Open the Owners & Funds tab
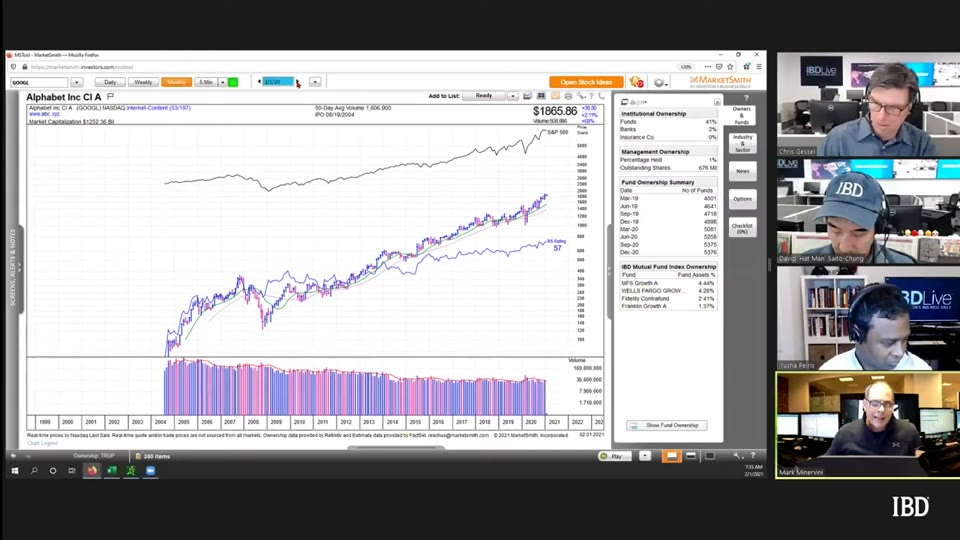 point(741,116)
